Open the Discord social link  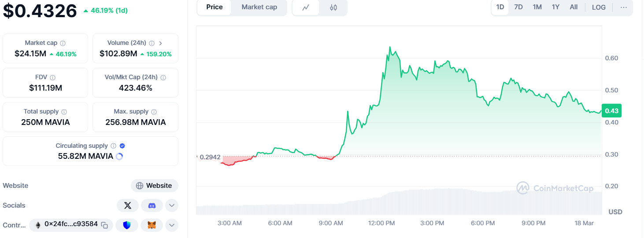click(x=152, y=205)
